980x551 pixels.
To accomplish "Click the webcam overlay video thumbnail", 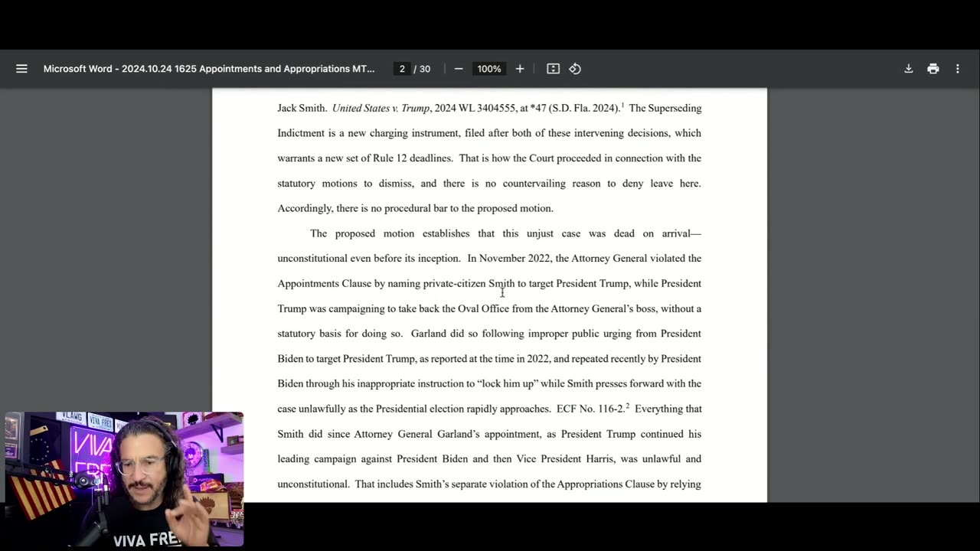I will tap(124, 479).
